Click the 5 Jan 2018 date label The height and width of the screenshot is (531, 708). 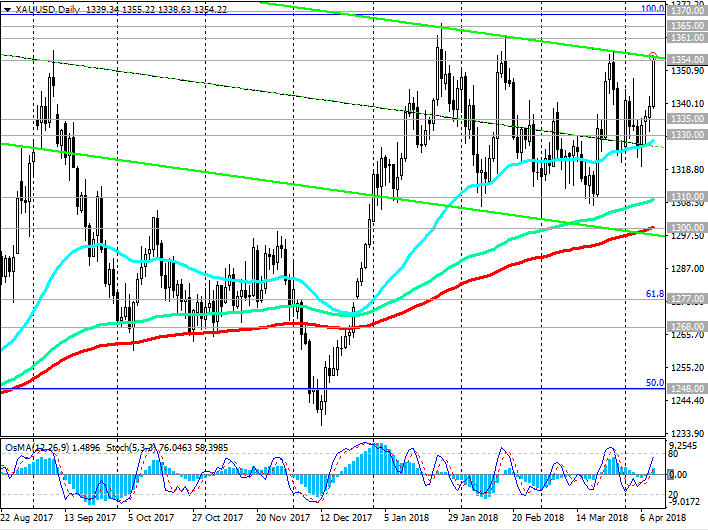click(x=407, y=517)
